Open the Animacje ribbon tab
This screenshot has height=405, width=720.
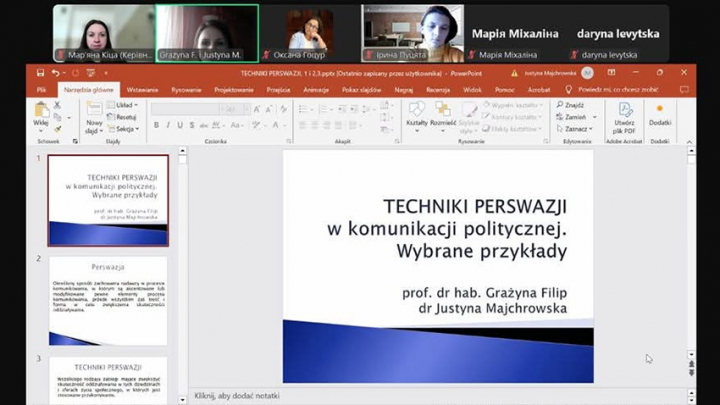(x=316, y=89)
